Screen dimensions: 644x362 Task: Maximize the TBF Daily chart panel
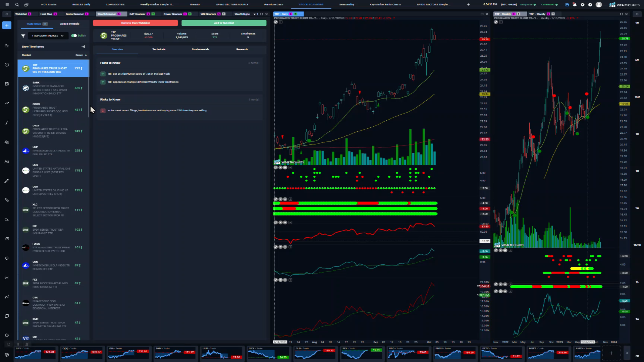482,14
